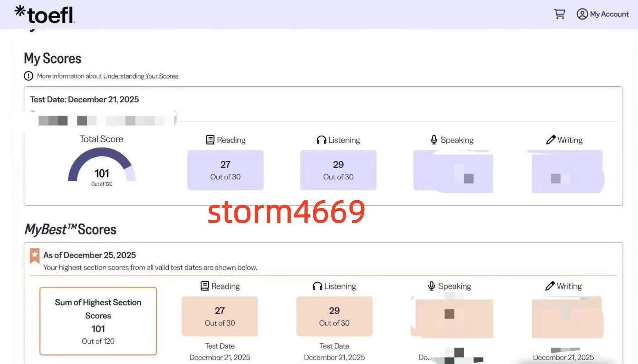
Task: Click the TOEFL logo in header
Action: click(44, 14)
